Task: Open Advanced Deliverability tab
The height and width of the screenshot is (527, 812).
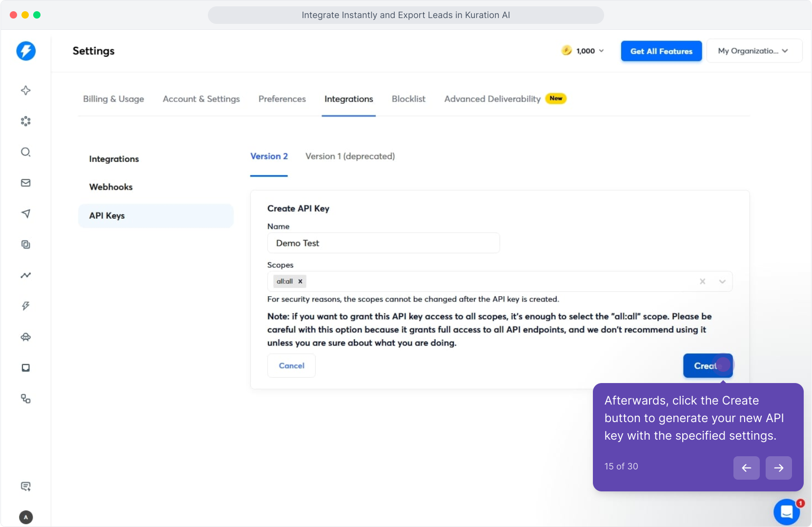Action: (492, 99)
